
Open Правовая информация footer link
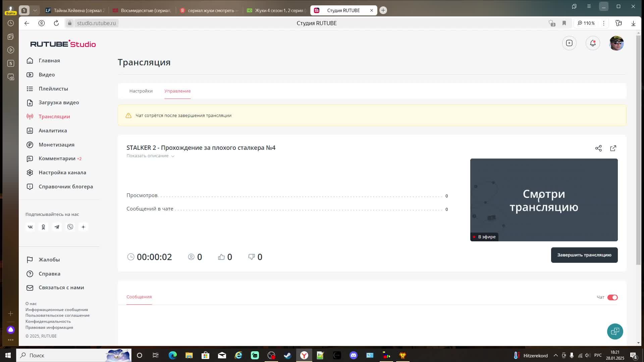pyautogui.click(x=49, y=327)
